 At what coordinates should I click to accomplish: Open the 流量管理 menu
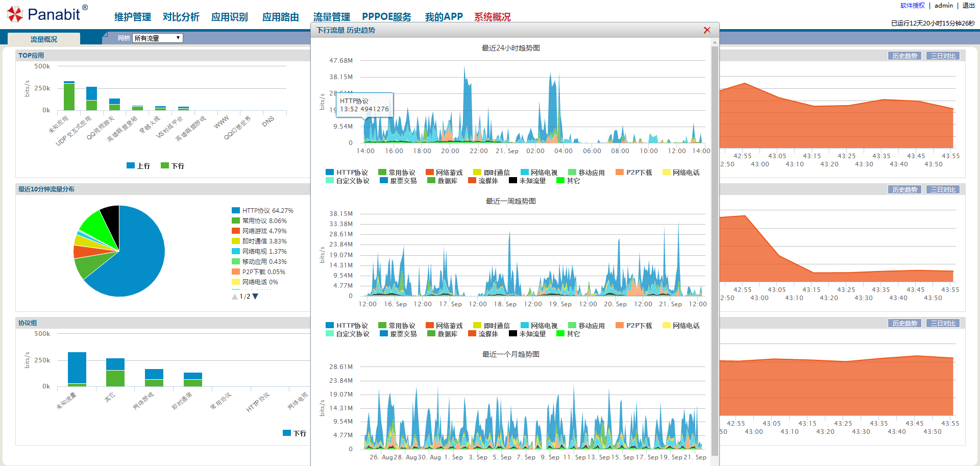332,17
